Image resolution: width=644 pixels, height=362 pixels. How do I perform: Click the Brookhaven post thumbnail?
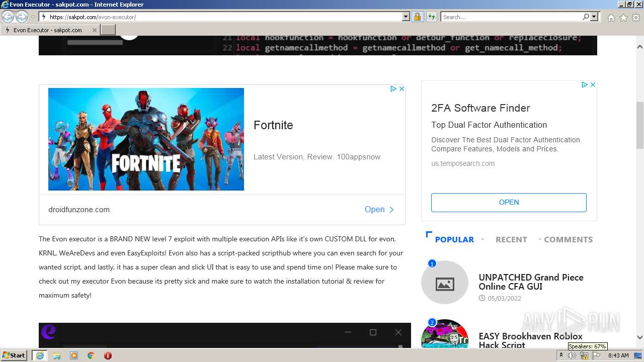coord(445,334)
